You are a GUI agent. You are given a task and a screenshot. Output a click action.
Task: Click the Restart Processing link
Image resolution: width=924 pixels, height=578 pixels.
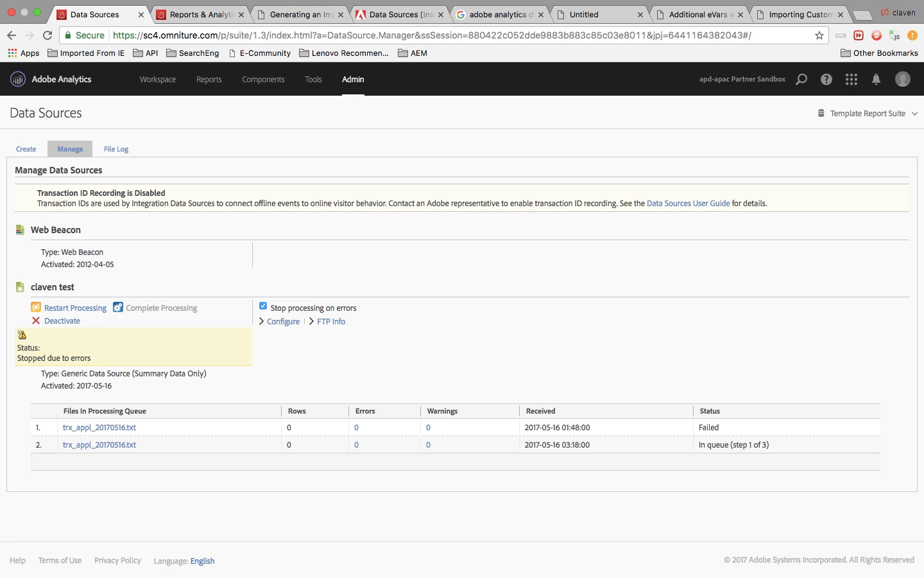click(x=75, y=308)
